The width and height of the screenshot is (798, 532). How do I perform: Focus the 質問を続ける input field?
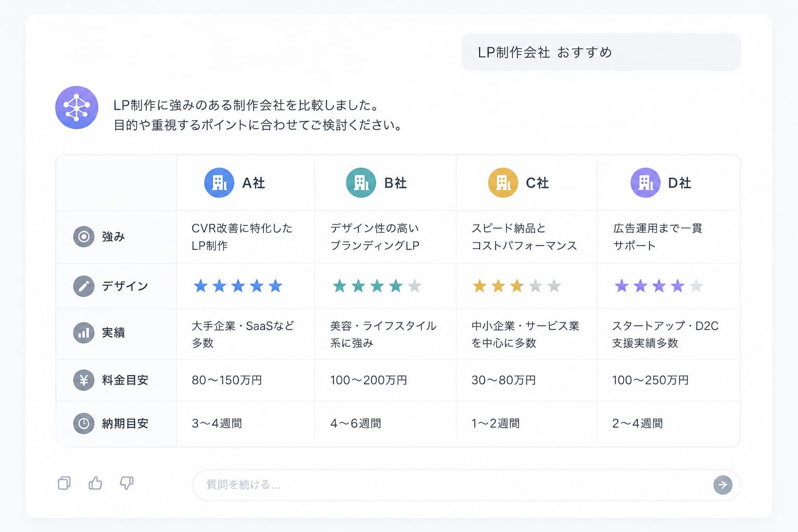[467, 485]
